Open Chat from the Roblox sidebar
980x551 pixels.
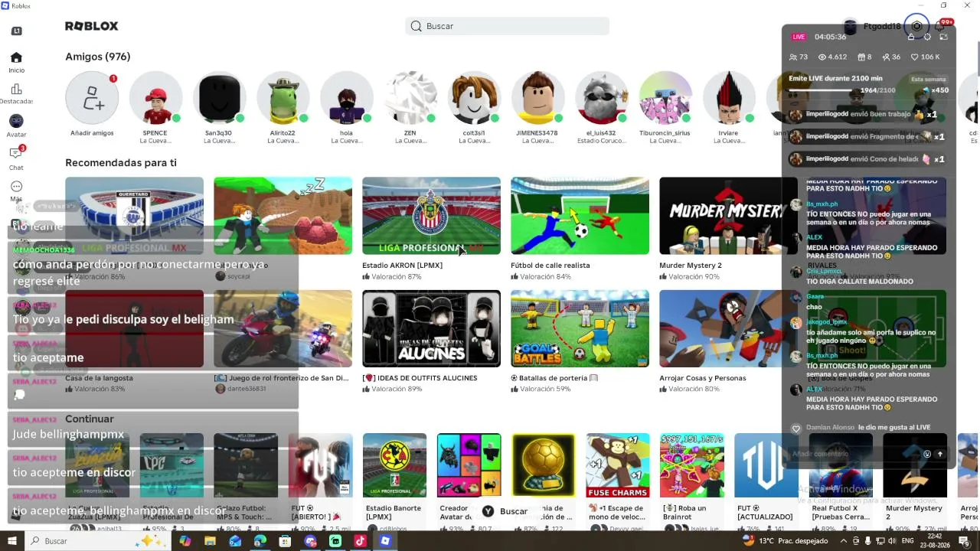tap(16, 158)
